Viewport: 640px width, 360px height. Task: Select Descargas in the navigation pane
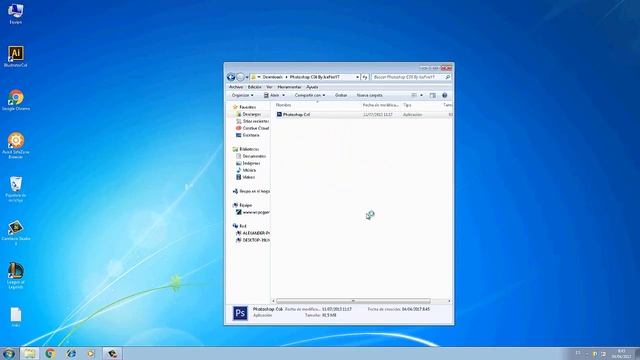249,115
